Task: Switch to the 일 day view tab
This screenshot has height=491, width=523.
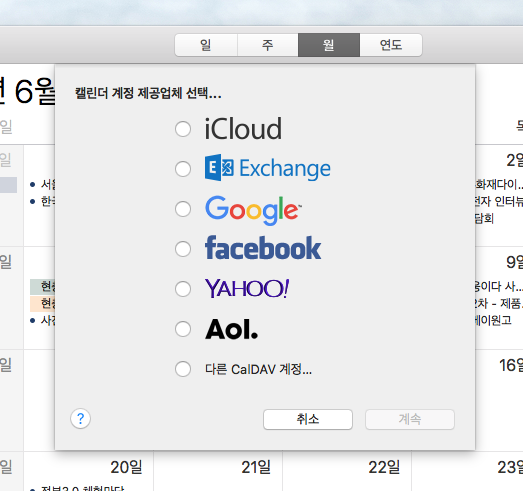Action: click(x=206, y=45)
